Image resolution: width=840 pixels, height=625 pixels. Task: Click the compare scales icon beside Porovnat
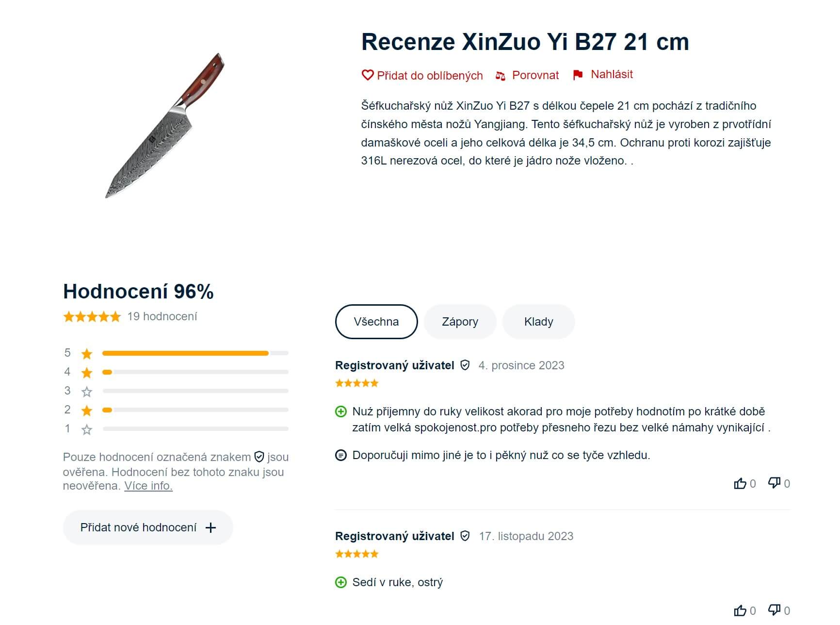(x=501, y=76)
